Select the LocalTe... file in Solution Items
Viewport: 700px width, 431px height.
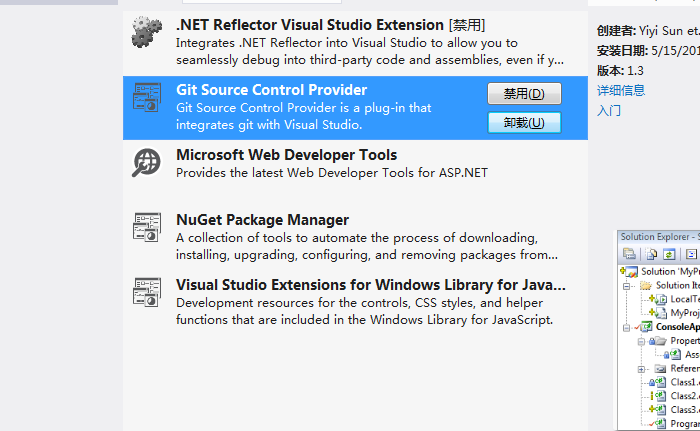[685, 299]
